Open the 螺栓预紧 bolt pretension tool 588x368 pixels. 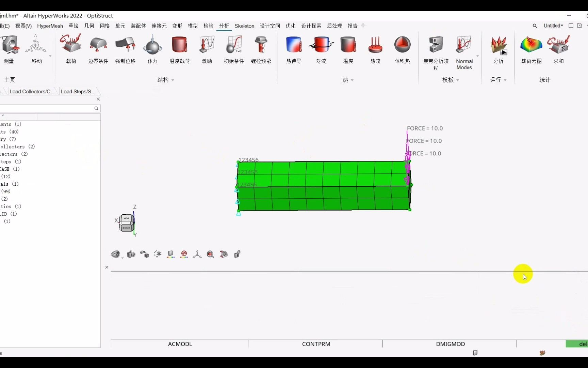point(261,48)
